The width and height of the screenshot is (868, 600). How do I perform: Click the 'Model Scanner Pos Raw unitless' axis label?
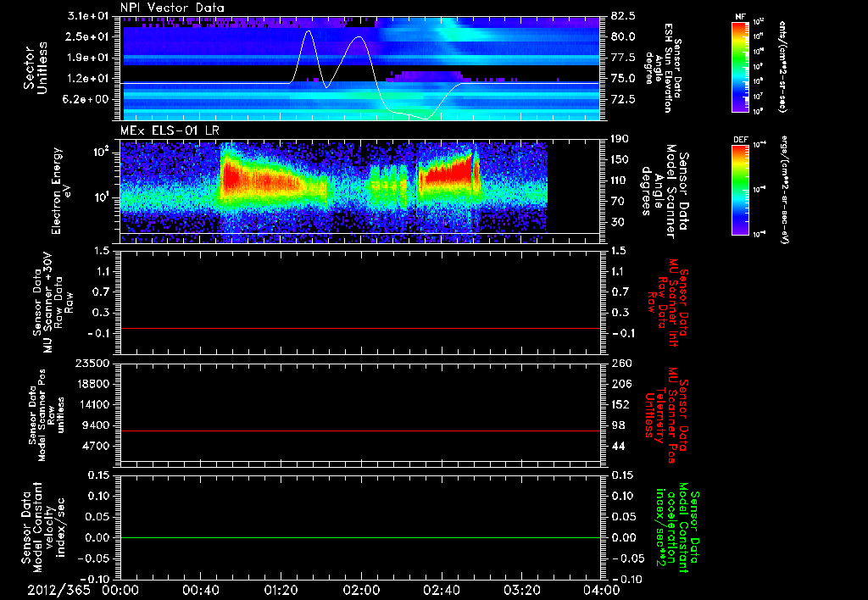click(47, 415)
